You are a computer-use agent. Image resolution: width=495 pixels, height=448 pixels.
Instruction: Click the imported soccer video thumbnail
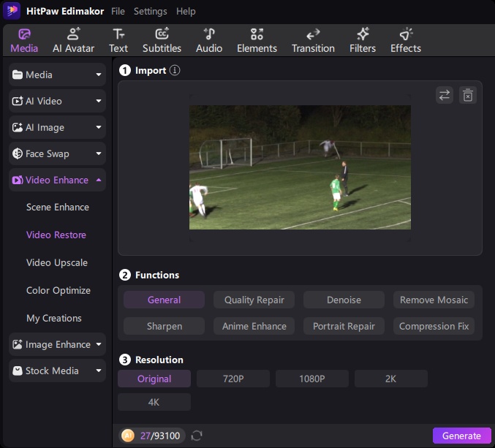point(300,167)
